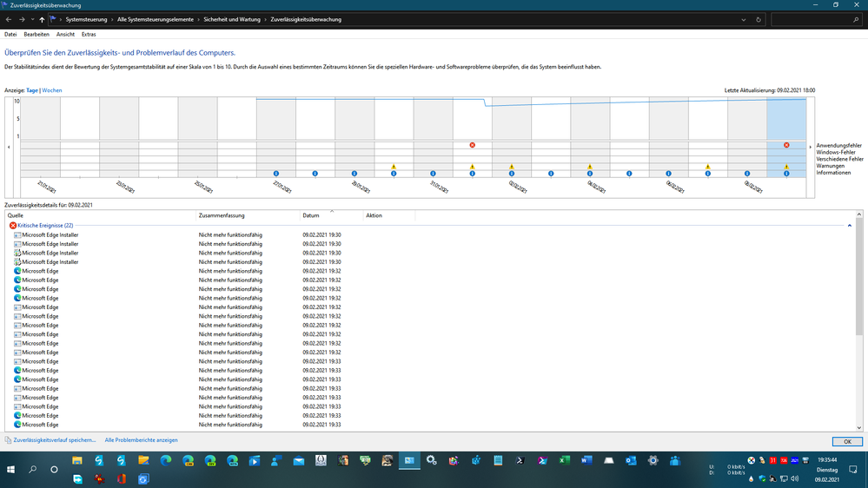Screen dimensions: 868x488
Task: Sort by the Aktion column header
Action: pyautogui.click(x=388, y=215)
